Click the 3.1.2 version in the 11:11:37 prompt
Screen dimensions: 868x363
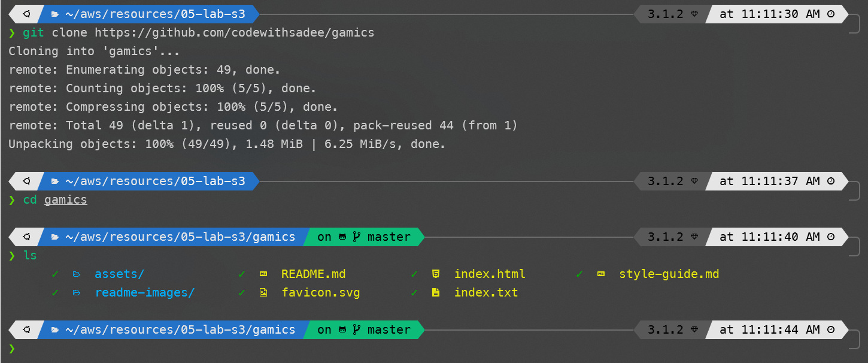tap(666, 181)
